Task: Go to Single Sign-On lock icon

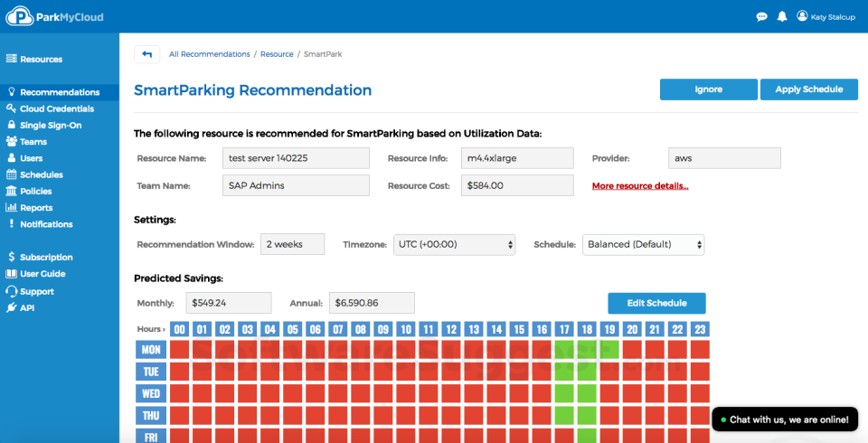Action: point(12,126)
